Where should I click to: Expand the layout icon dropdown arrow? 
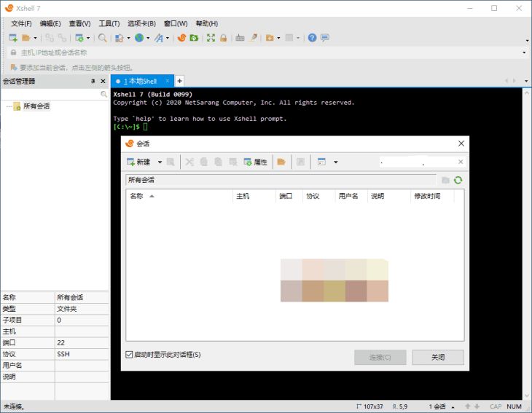pos(128,38)
